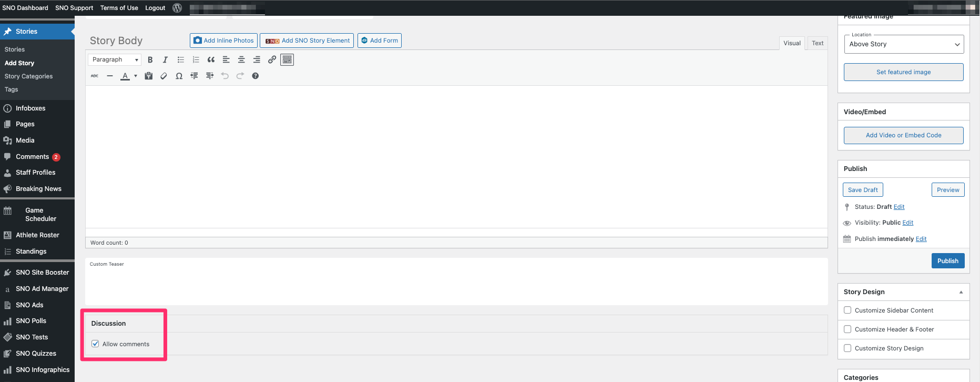Viewport: 980px width, 382px height.
Task: Open Terms of Use in the admin bar
Action: [x=119, y=8]
